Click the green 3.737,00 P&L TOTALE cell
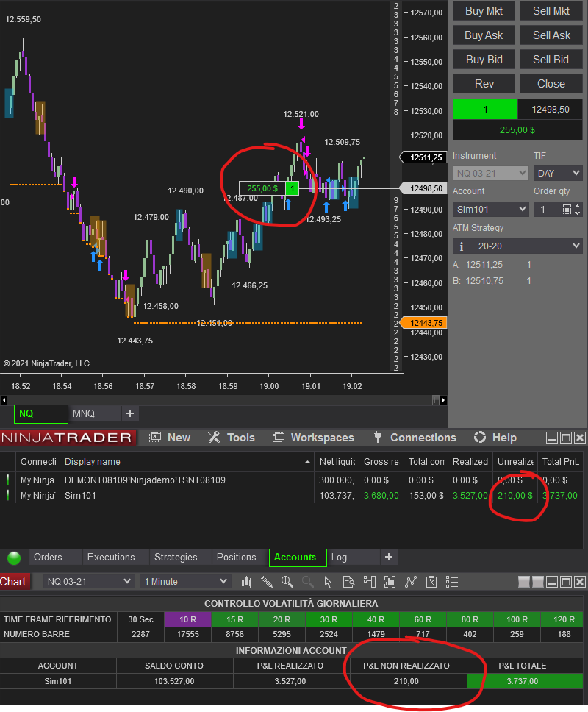Image resolution: width=588 pixels, height=712 pixels. tap(525, 681)
